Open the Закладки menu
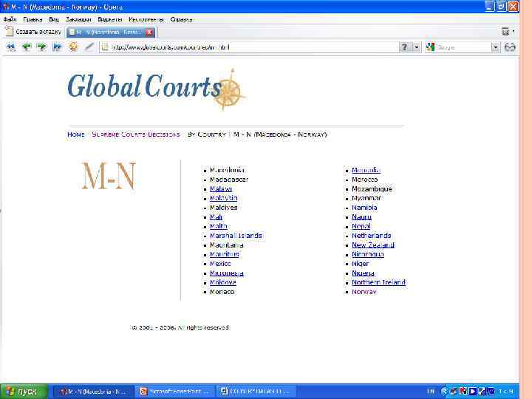This screenshot has height=399, width=532. pyautogui.click(x=78, y=19)
